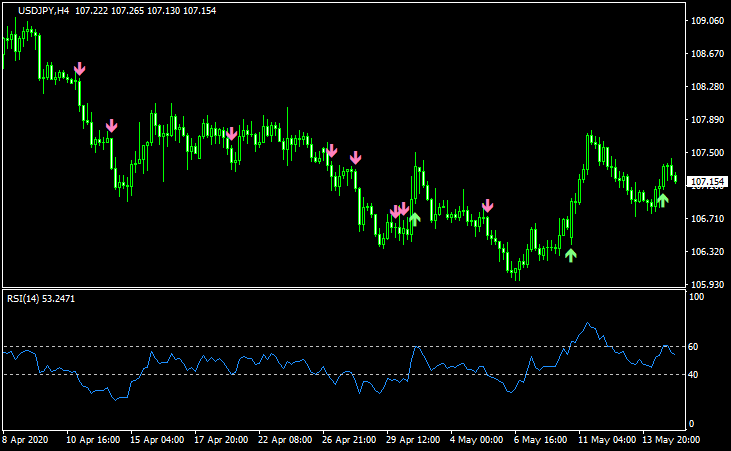Click the 4 May 00:00 time label
This screenshot has height=451, width=731.
[x=476, y=439]
